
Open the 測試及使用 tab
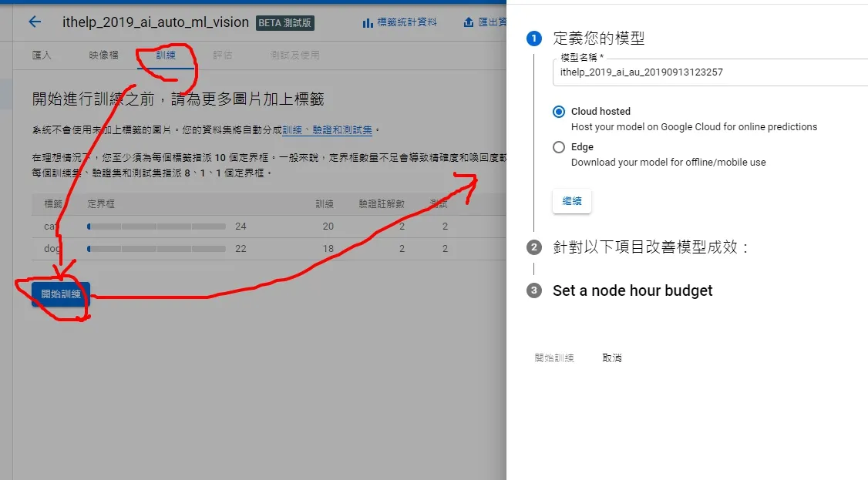[295, 55]
